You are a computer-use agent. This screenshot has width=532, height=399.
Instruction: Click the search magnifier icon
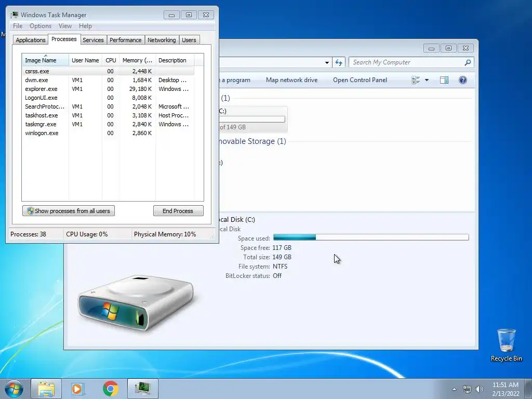click(x=468, y=62)
